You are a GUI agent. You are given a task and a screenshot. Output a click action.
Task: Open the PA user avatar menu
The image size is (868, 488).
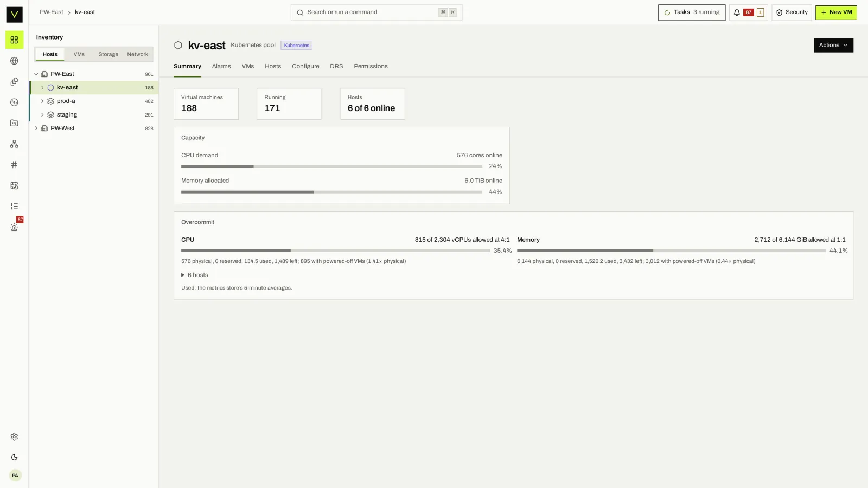point(15,476)
